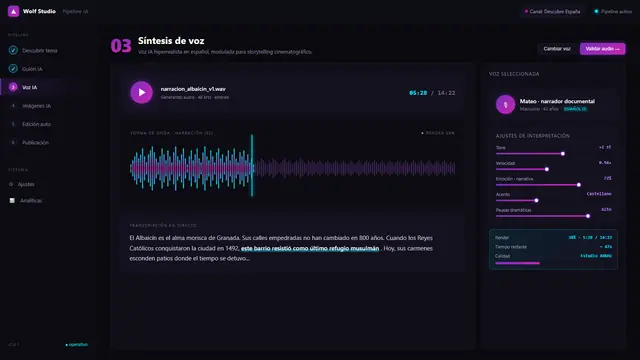This screenshot has width=640, height=360.
Task: Adjust the Pausas dramáticas slider handle
Action: point(588,216)
